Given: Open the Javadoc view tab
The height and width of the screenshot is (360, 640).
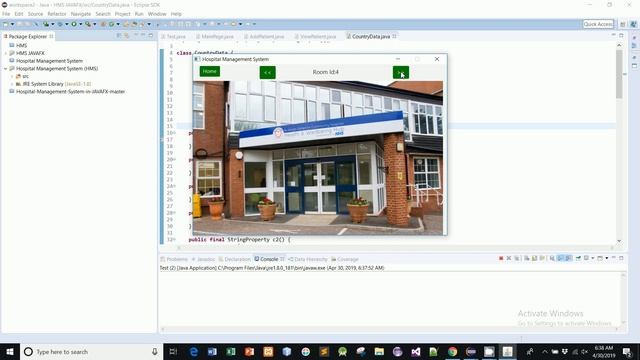Looking at the screenshot, I should tap(203, 259).
